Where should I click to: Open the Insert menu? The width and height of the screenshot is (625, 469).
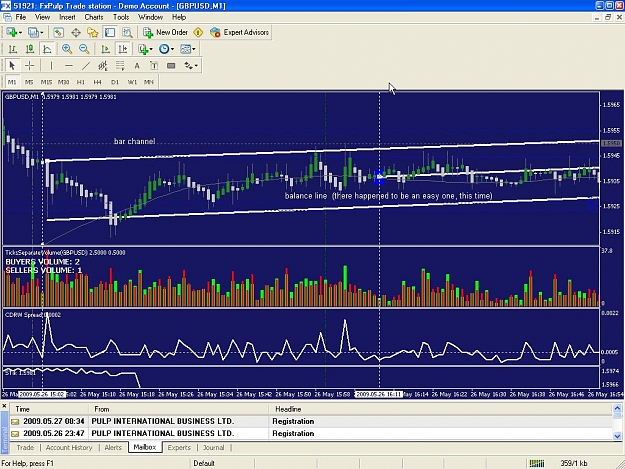[67, 17]
